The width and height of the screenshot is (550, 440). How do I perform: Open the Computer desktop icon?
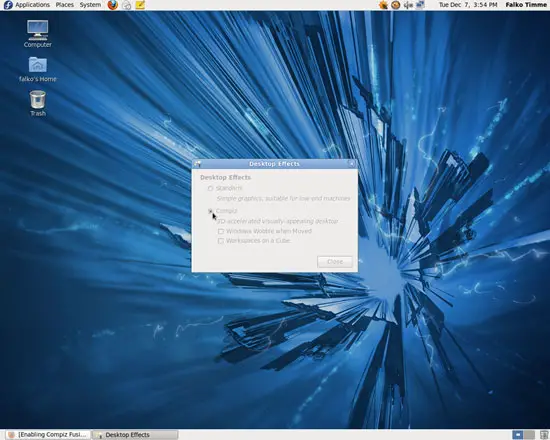point(38,34)
